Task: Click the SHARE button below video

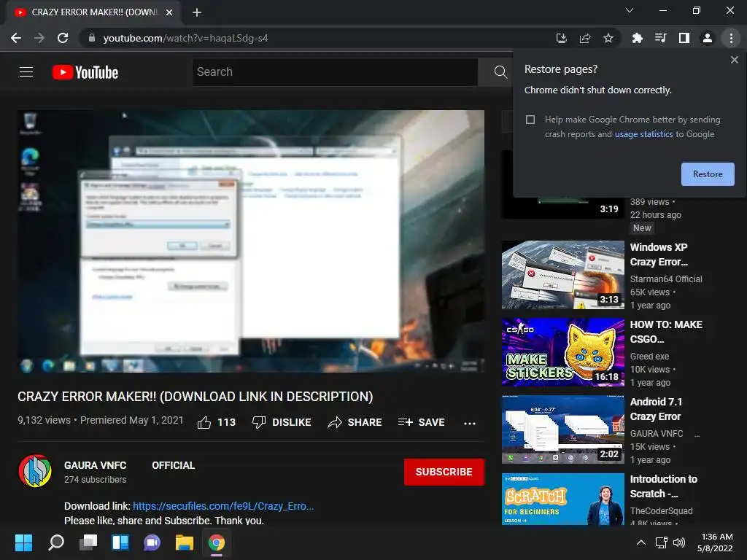Action: point(355,422)
